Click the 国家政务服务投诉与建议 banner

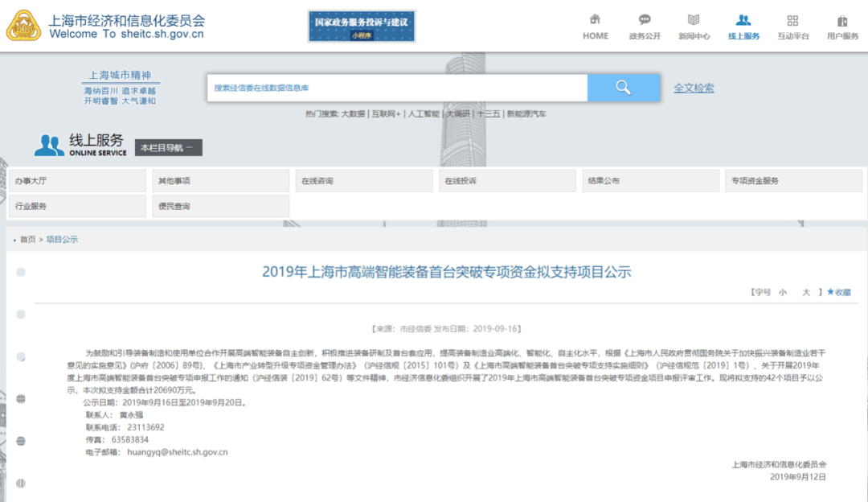[362, 26]
